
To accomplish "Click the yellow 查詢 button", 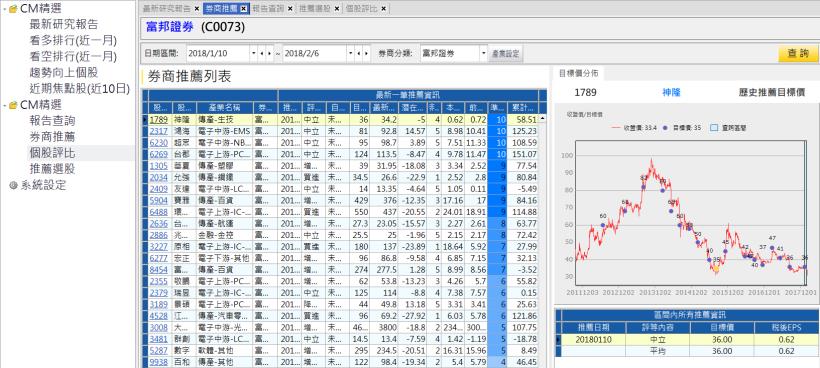I will click(x=798, y=53).
